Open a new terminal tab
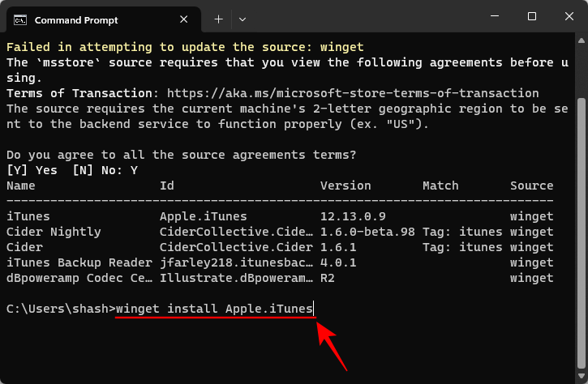This screenshot has height=384, width=588. coord(218,19)
